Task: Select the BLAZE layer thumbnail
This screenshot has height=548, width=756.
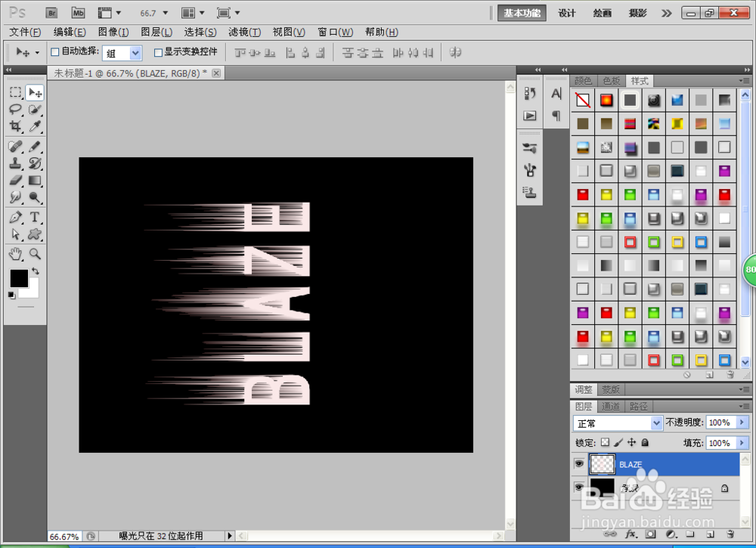Action: [x=603, y=463]
